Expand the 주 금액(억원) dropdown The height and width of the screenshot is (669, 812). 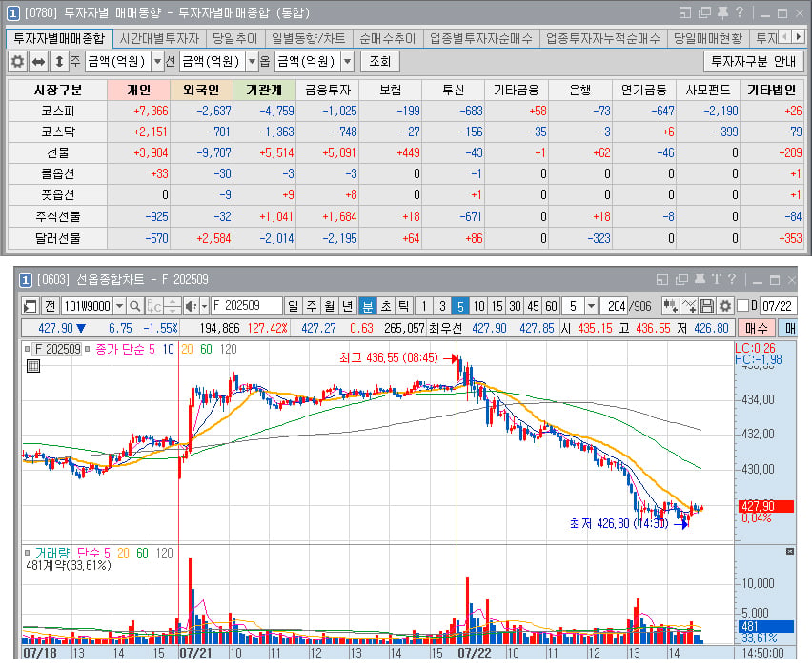point(157,62)
